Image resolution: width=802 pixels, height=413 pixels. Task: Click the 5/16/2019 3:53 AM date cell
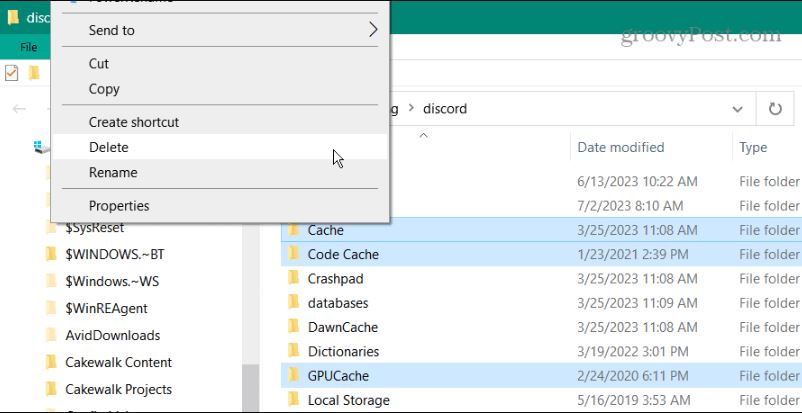tap(633, 400)
